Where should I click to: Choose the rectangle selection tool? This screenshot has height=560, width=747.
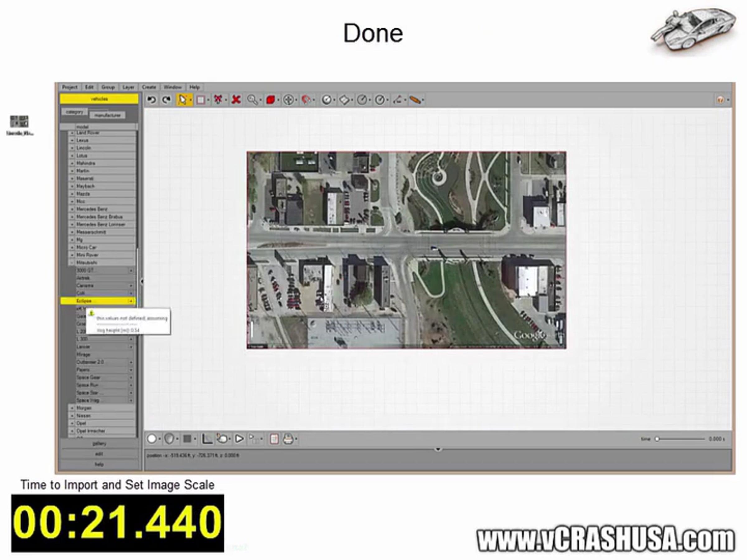point(200,100)
